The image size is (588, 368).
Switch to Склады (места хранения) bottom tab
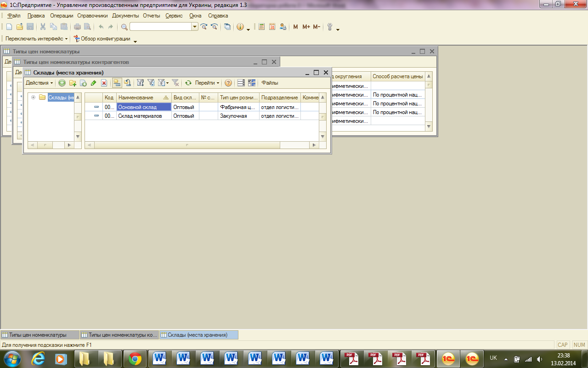click(x=198, y=335)
